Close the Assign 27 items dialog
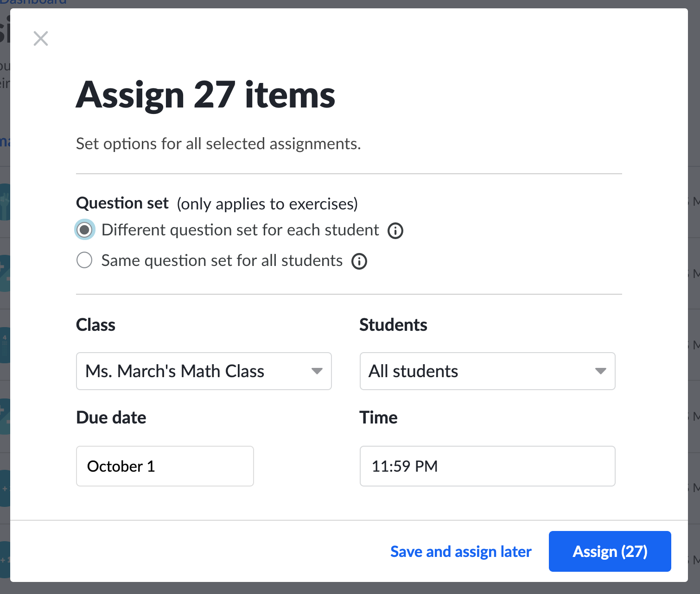The height and width of the screenshot is (594, 700). (x=41, y=38)
